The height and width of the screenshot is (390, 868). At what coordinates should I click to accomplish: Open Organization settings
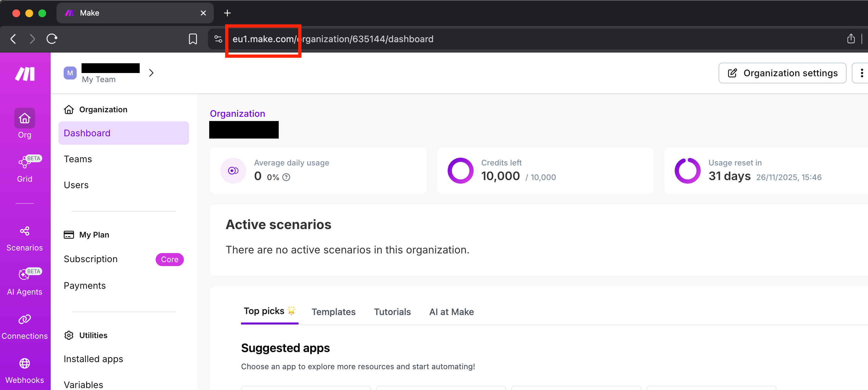(782, 73)
